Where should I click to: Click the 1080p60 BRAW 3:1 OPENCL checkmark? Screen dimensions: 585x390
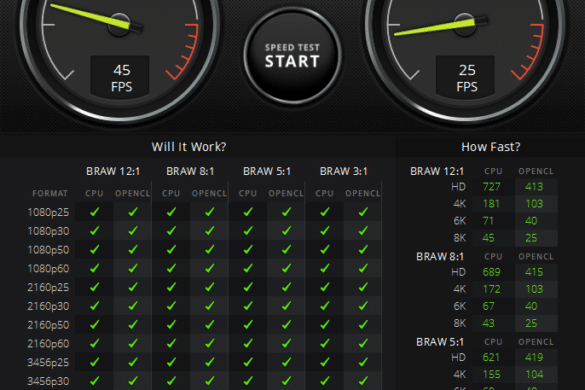(363, 268)
